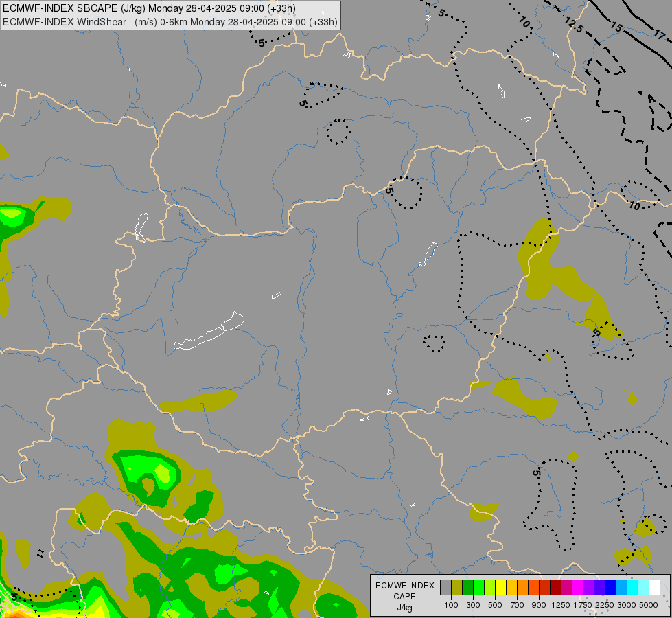Click the 2250 legend value

[x=605, y=605]
